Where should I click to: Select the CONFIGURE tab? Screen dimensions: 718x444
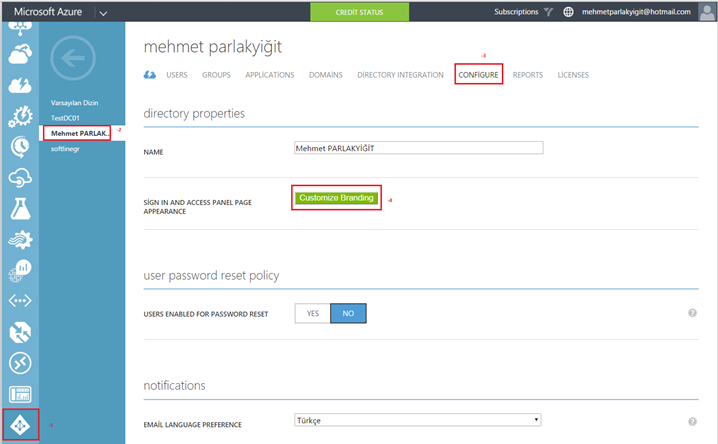[x=479, y=75]
